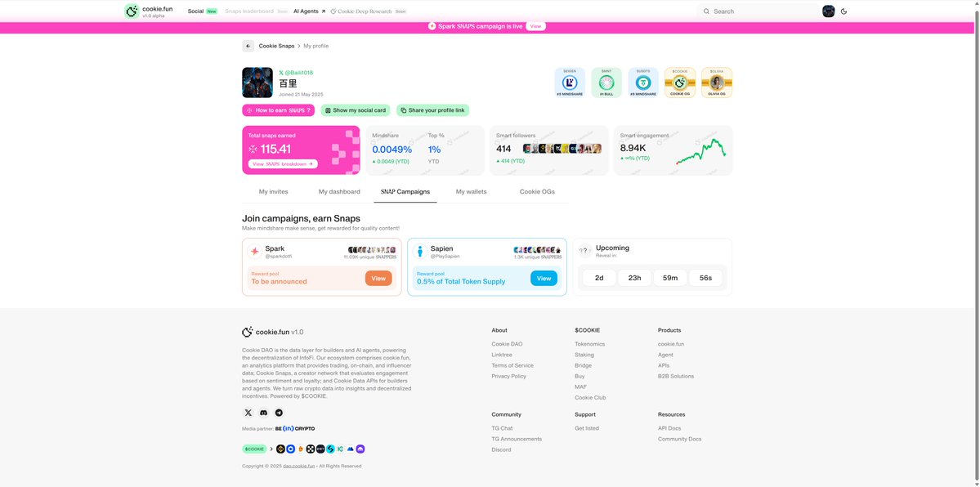Open Cookie DAO footer link

[x=507, y=344]
